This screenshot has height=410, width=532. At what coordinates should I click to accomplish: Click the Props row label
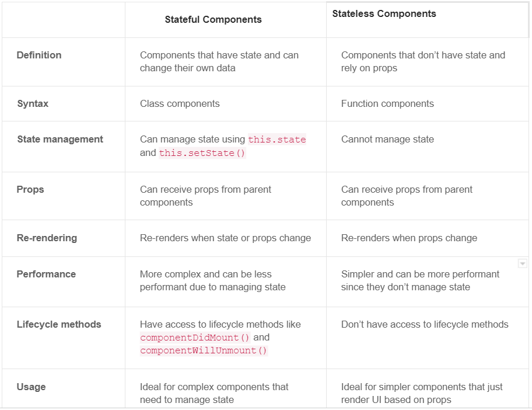[30, 190]
